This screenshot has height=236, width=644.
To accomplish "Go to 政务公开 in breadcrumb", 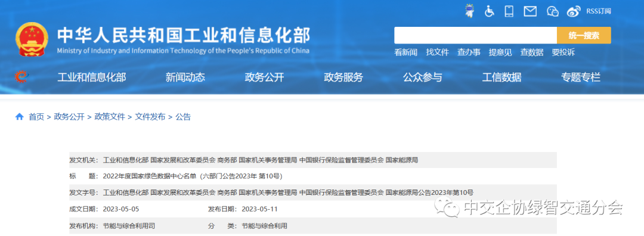I will pyautogui.click(x=69, y=117).
